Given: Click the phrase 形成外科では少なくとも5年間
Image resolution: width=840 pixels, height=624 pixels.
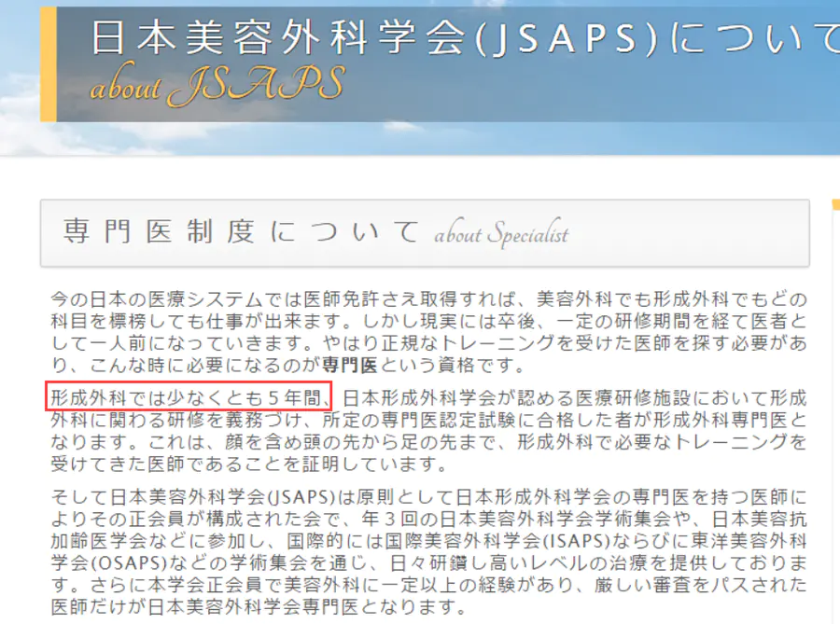Looking at the screenshot, I should click(x=189, y=397).
